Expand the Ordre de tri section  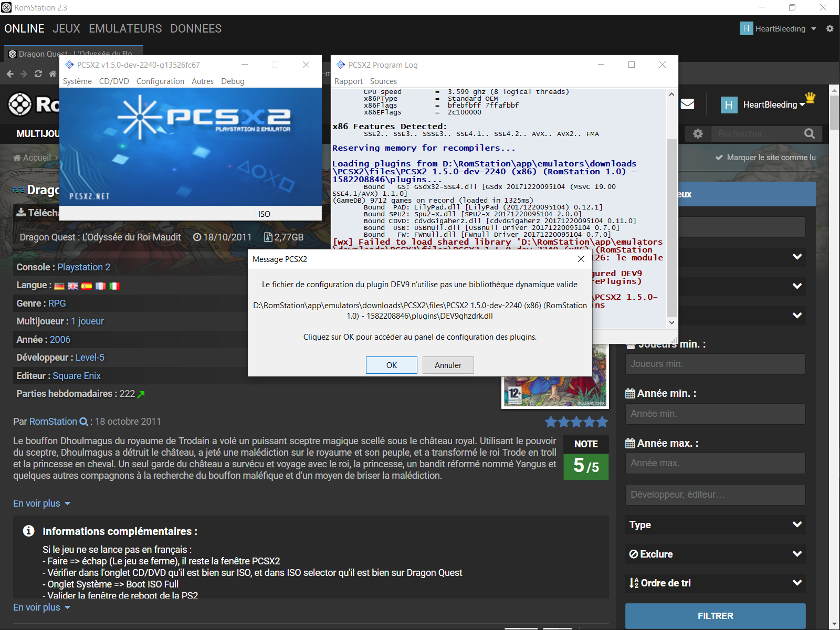(x=716, y=583)
